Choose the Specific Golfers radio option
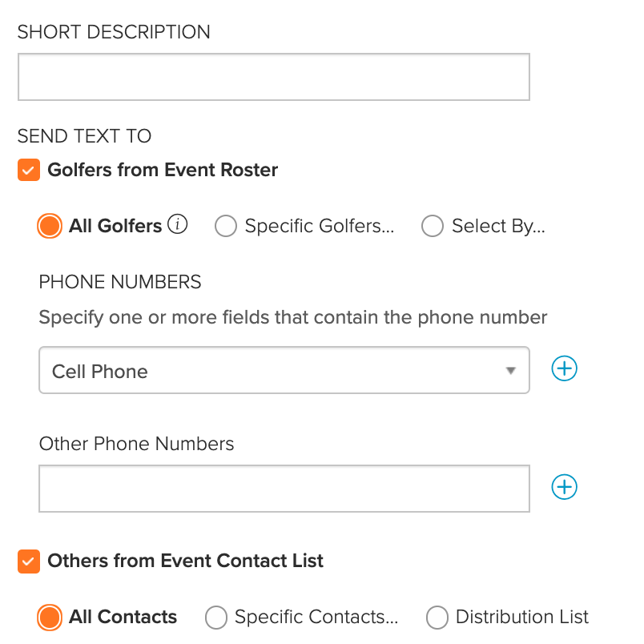Screen dimensions: 644x644 (x=226, y=226)
